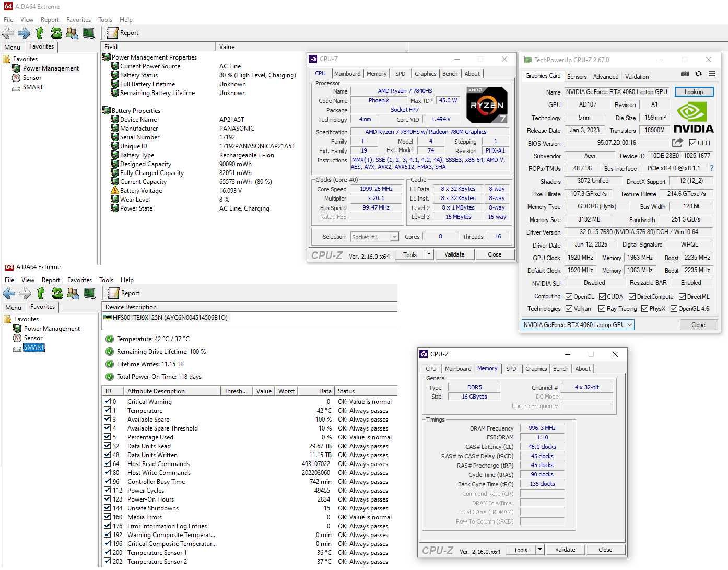The width and height of the screenshot is (728, 570).
Task: Open Tools dropdown arrow in CPU-Z Memory window
Action: point(539,550)
